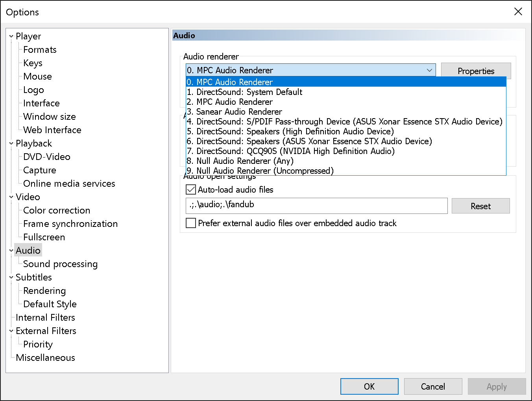Choose Speakers (High Definition Audio Device)
This screenshot has height=401, width=532.
point(346,131)
